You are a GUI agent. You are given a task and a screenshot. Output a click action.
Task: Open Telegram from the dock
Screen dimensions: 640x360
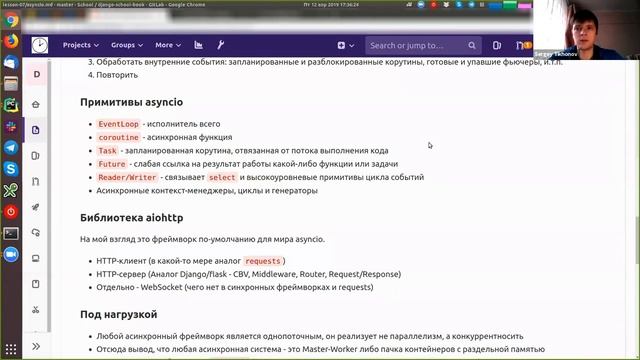point(11,148)
